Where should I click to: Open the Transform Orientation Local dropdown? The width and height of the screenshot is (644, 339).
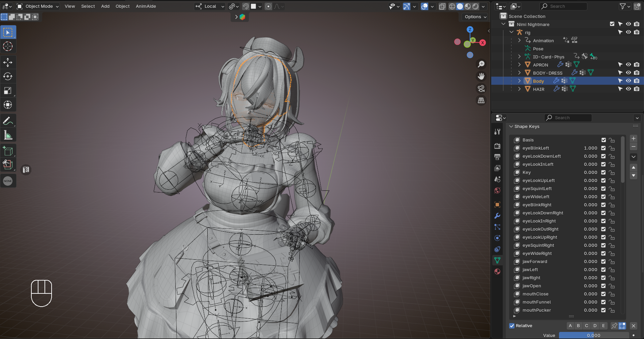[x=209, y=6]
